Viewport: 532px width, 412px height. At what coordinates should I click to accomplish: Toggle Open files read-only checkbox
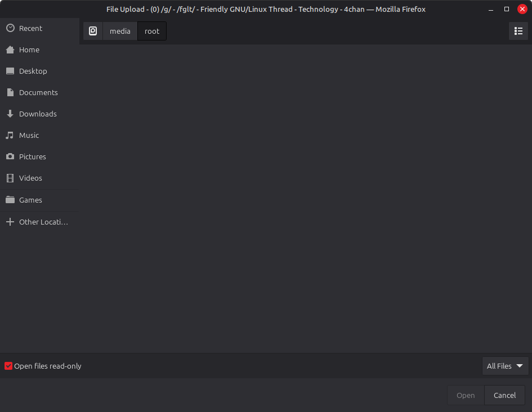[8, 366]
